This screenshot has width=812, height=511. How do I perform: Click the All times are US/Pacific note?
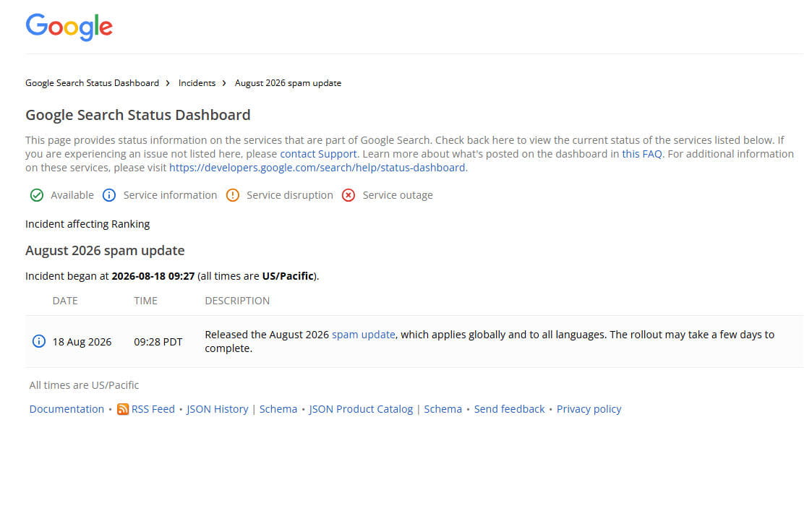point(84,385)
